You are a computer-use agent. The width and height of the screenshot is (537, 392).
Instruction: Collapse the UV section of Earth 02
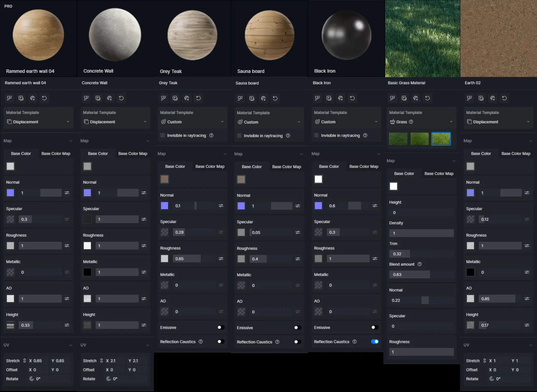tap(531, 345)
